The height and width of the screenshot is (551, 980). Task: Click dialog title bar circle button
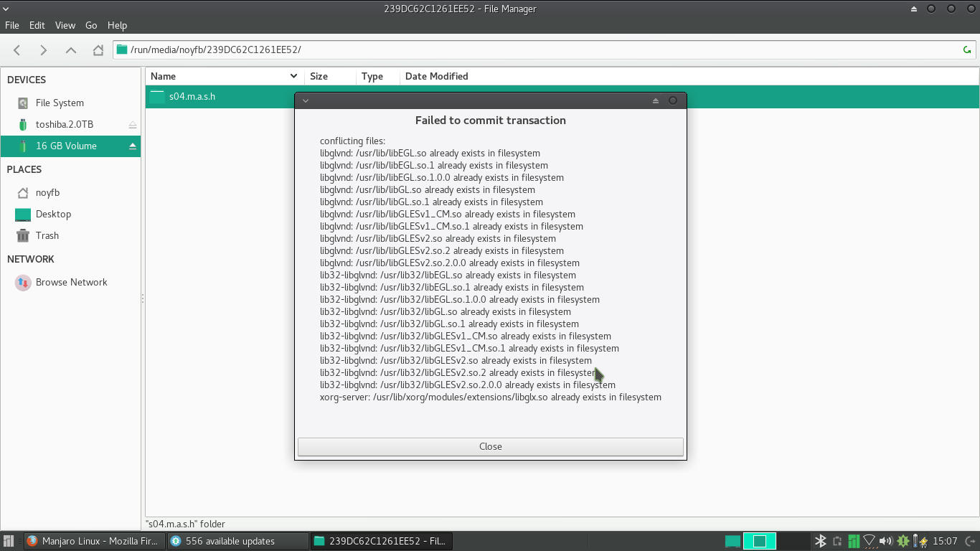[x=673, y=100]
